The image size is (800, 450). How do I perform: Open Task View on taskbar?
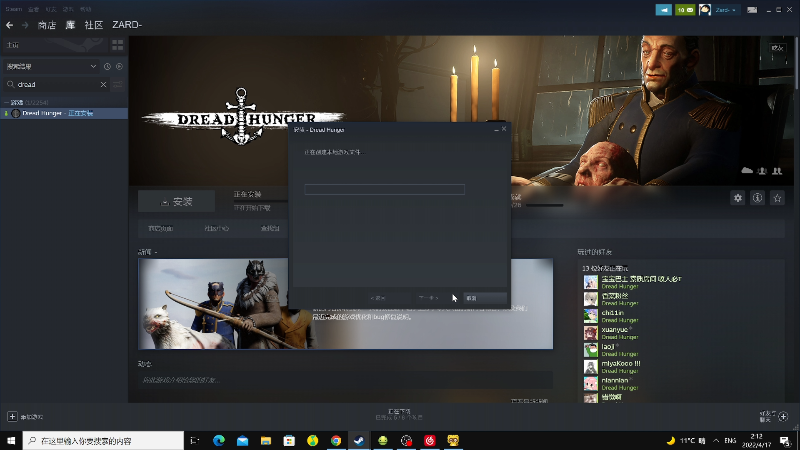pos(194,440)
